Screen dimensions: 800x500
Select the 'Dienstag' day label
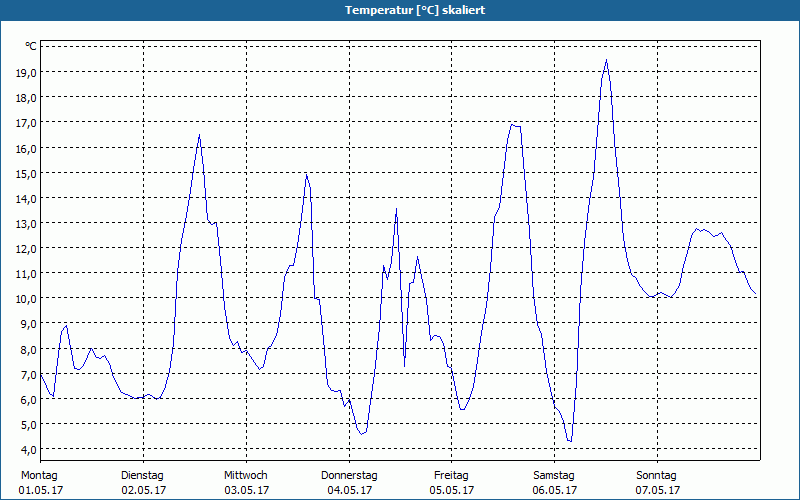coord(142,476)
